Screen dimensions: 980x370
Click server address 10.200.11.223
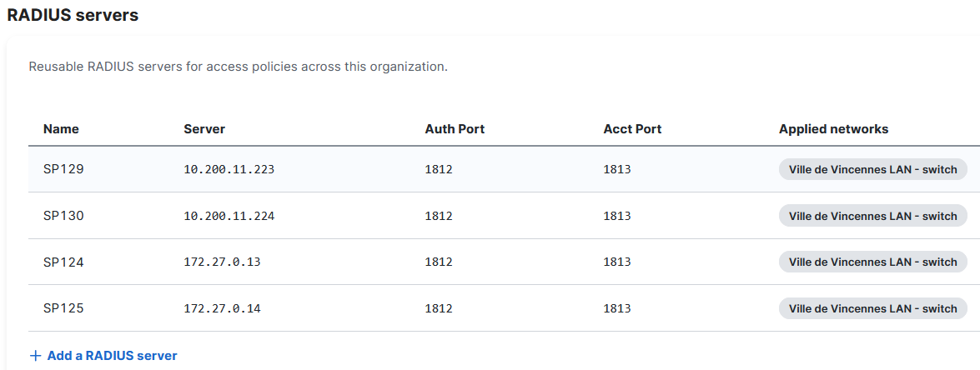point(229,169)
